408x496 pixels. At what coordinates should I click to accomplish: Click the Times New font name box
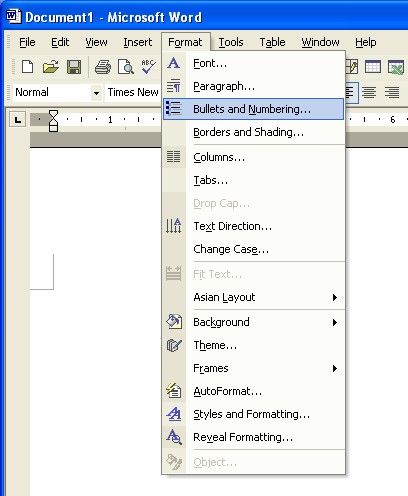(133, 92)
